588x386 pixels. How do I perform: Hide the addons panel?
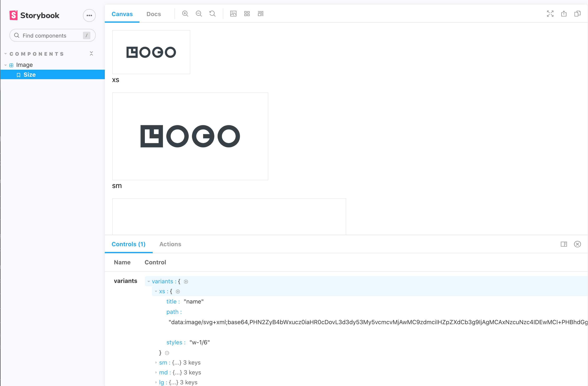click(x=577, y=244)
